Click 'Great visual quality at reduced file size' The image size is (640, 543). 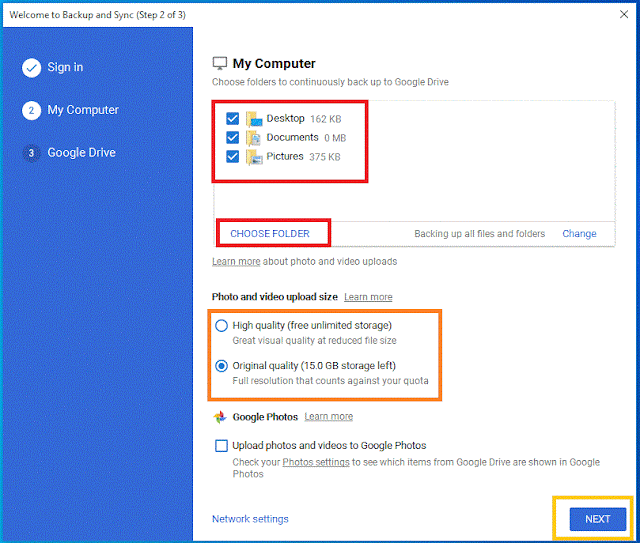tap(314, 340)
